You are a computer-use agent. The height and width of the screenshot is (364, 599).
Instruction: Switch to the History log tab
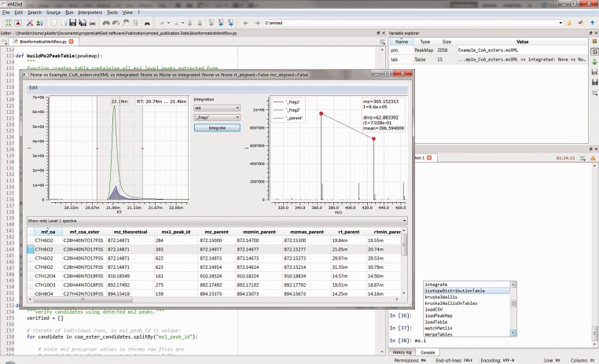[402, 351]
